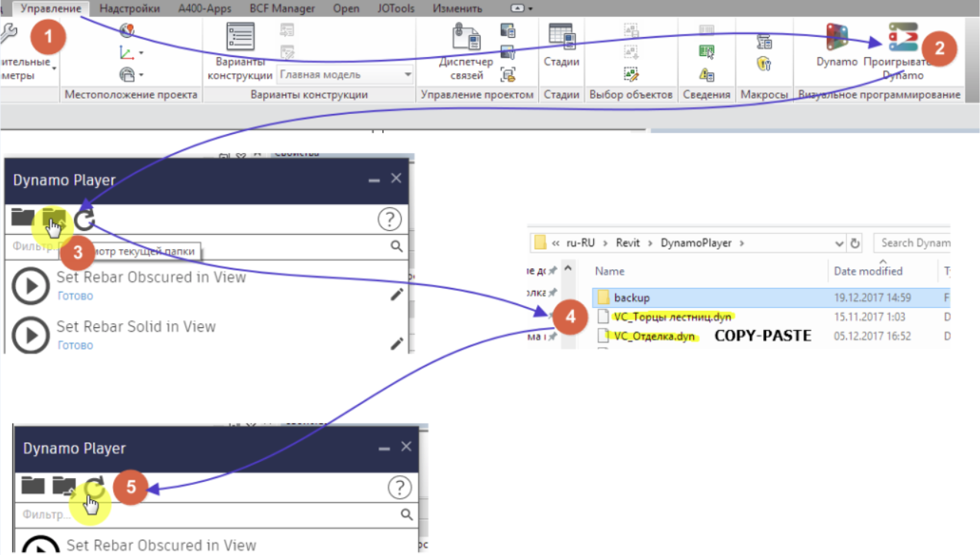Click Готово status under Set Rebar Solid
Screen dimensions: 980x555
click(x=75, y=345)
